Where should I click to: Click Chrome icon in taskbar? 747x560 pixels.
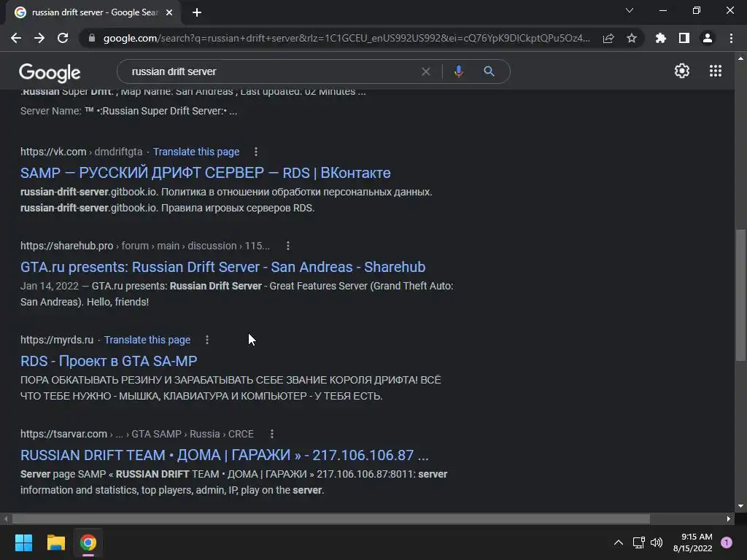(x=88, y=542)
